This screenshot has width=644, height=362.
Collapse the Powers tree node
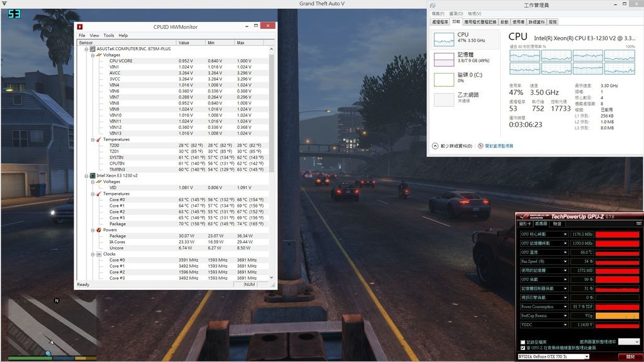(x=93, y=230)
